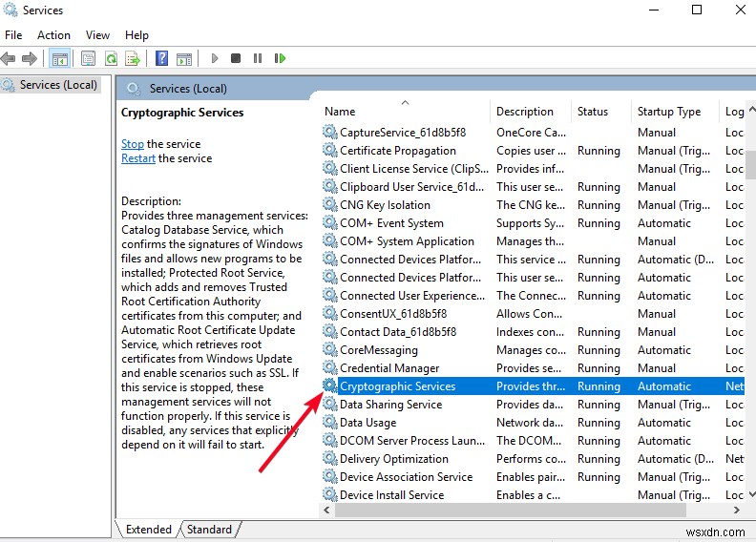Click Running status of Data Usage
The image size is (756, 542).
point(598,423)
